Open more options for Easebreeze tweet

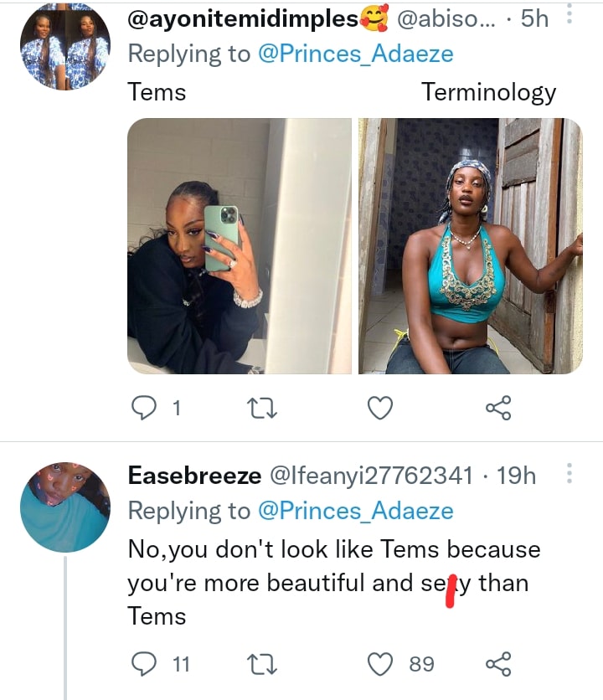tap(569, 476)
